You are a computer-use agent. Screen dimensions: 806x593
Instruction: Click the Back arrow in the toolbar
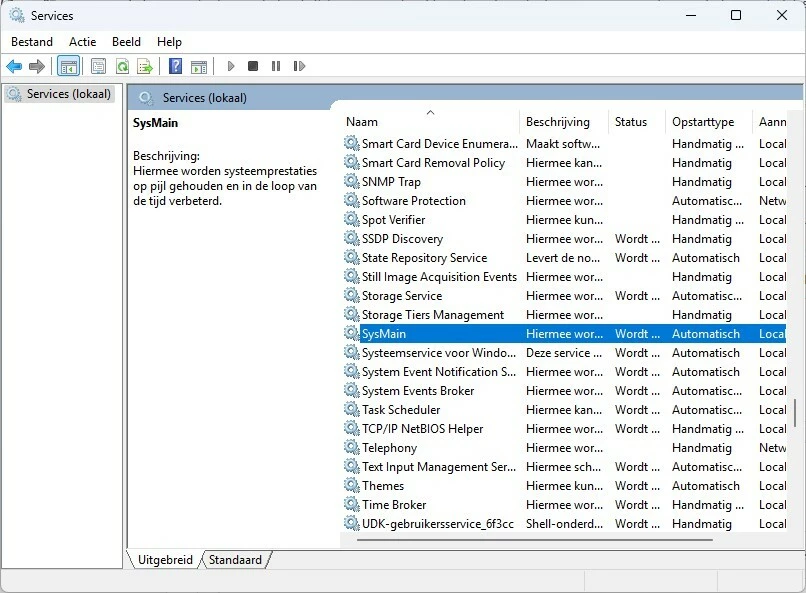coord(14,67)
